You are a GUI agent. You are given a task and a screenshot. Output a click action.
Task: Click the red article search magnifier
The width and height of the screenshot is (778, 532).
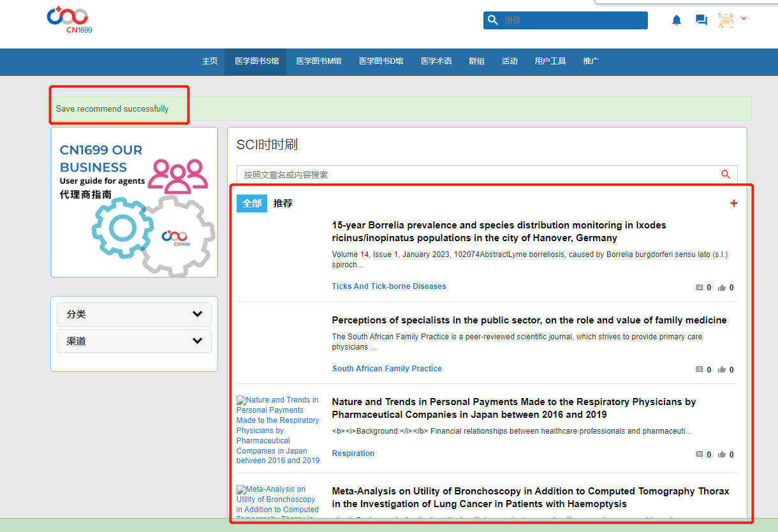(726, 174)
